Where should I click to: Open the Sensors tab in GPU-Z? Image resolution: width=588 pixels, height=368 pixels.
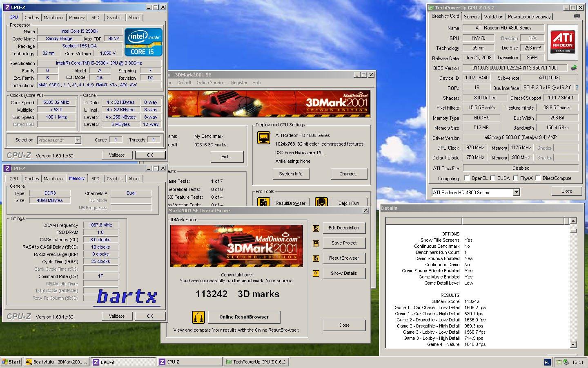click(472, 17)
